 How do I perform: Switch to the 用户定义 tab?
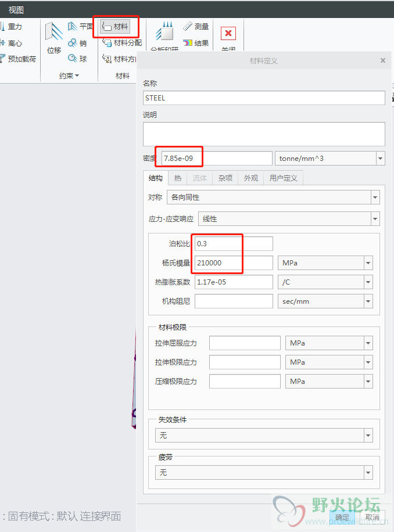tap(284, 178)
